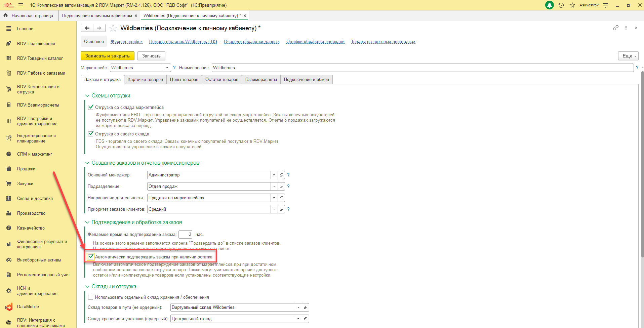Screen dimensions: 644x328
Task: Uncheck Отгрузка со склада маркетплейса
Action: 91,107
